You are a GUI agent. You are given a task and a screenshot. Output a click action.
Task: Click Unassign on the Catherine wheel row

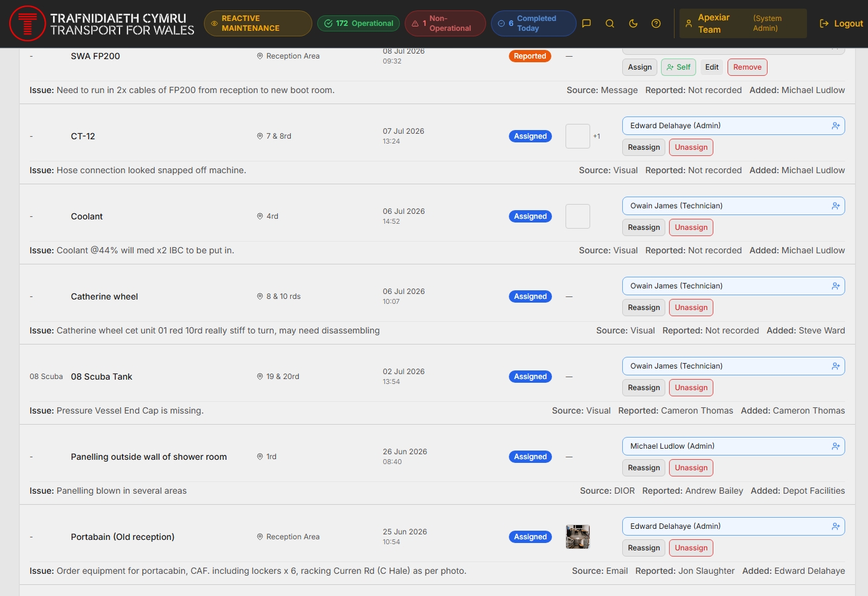tap(691, 308)
